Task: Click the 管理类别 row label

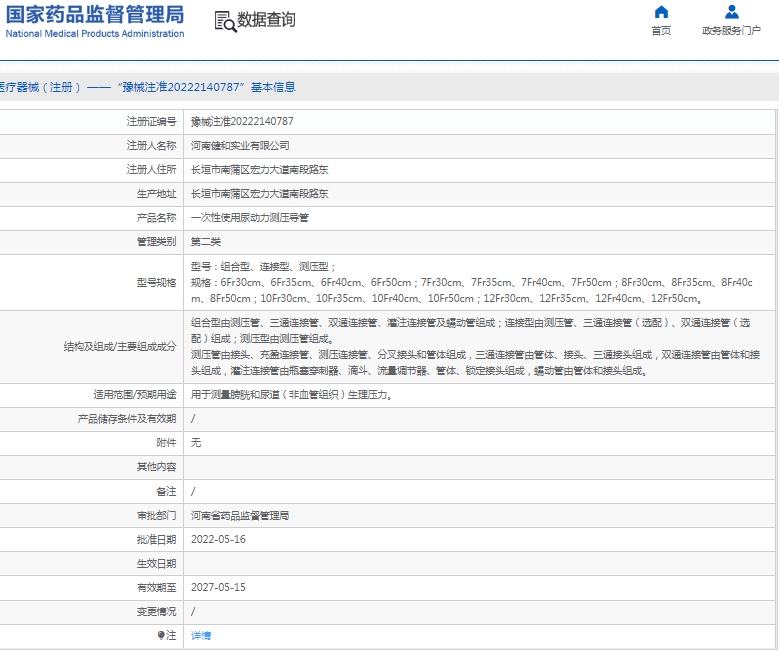Action: (x=156, y=242)
